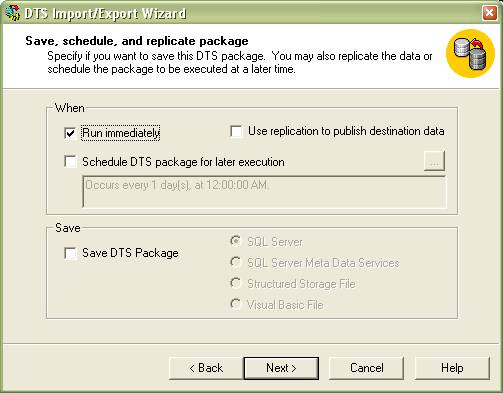The image size is (503, 393).
Task: Go to previous step with Back button
Action: tap(206, 368)
